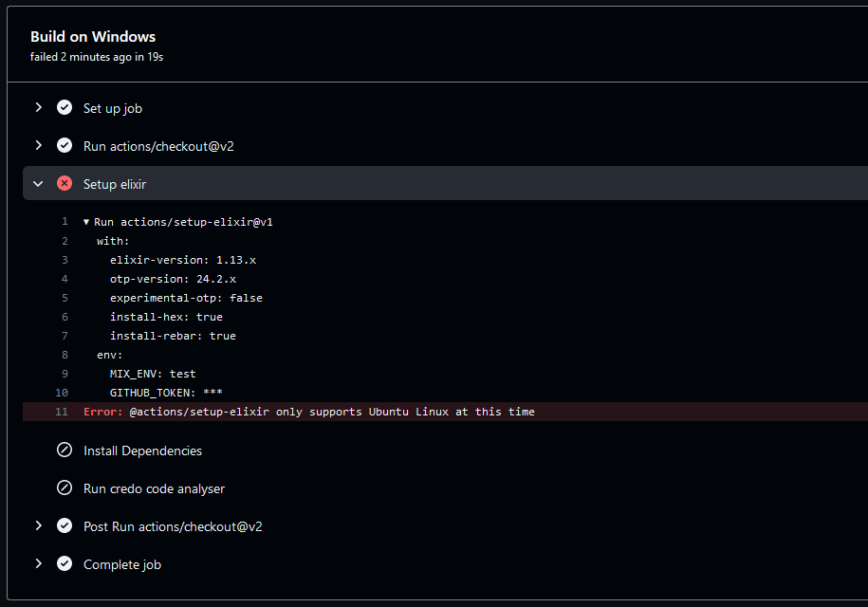Viewport: 868px width, 607px height.
Task: Click the red failed icon on Setup elixir
Action: click(x=65, y=183)
